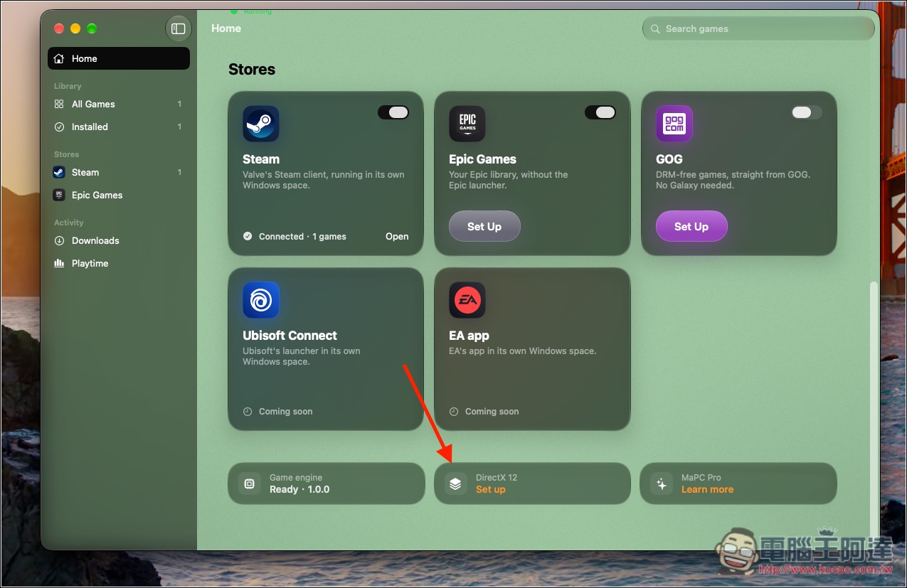Click the All Games count badge

(179, 104)
